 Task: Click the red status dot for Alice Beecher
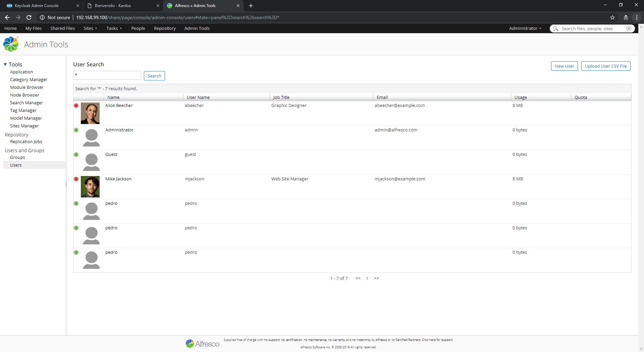pyautogui.click(x=76, y=106)
